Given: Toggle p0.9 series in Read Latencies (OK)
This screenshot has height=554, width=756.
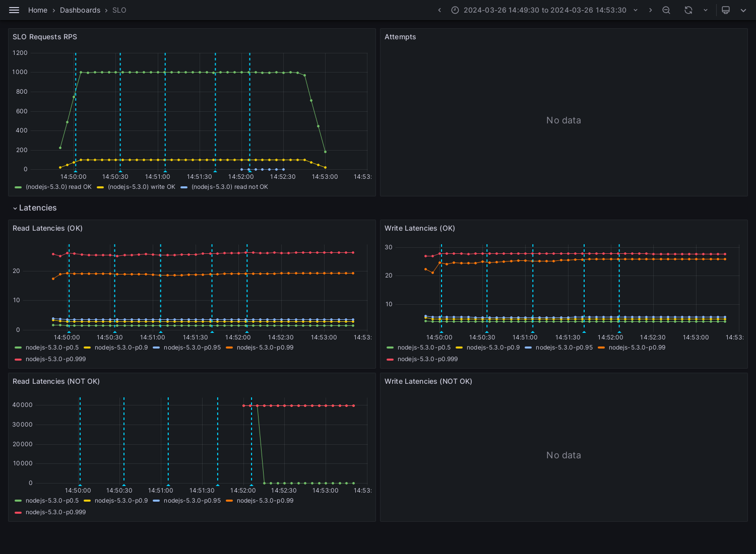Looking at the screenshot, I should [x=121, y=348].
